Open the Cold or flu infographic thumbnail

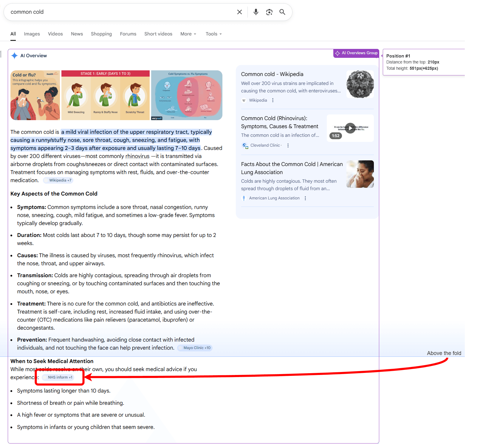click(35, 95)
